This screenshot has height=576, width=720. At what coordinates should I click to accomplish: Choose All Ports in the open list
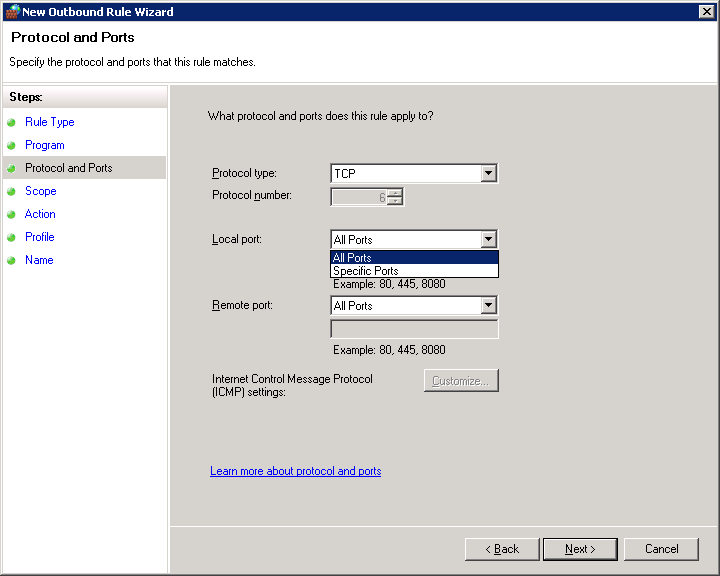pyautogui.click(x=414, y=257)
